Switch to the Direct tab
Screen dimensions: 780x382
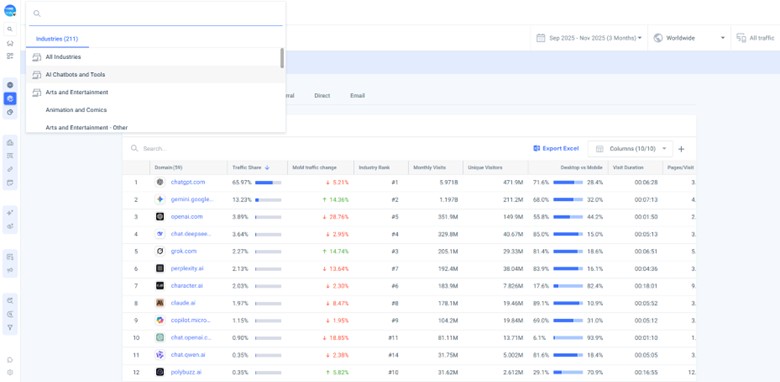click(x=322, y=96)
